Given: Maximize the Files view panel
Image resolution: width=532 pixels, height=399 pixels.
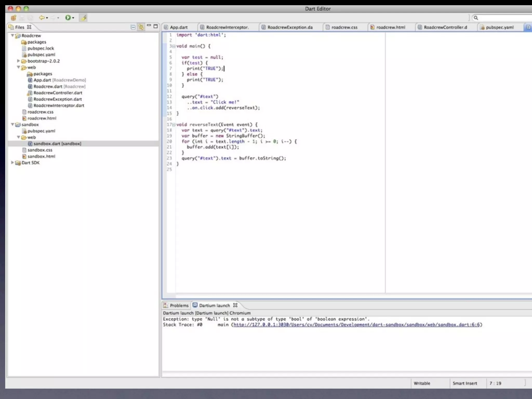Looking at the screenshot, I should pyautogui.click(x=156, y=26).
